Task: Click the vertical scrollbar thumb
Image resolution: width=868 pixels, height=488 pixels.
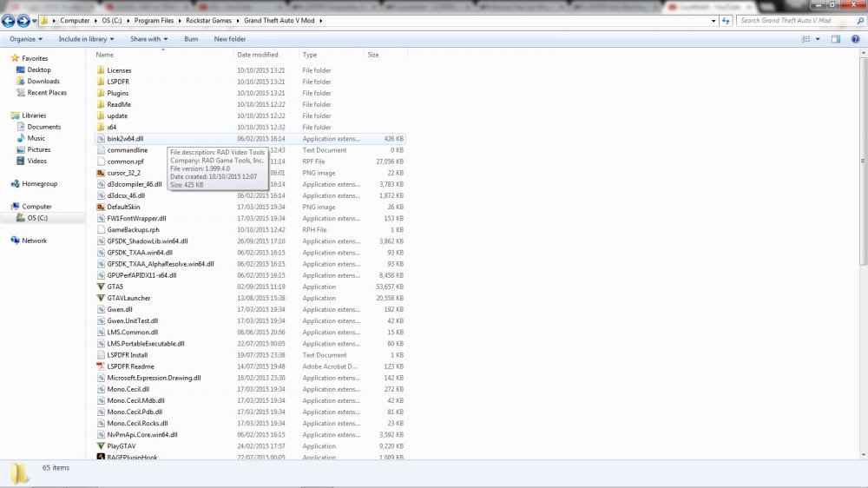Action: (x=863, y=161)
